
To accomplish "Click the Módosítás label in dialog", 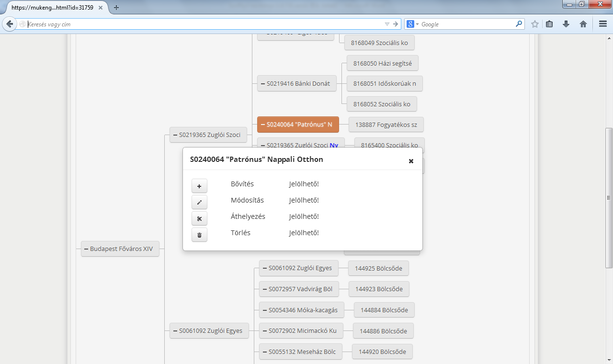I will [247, 200].
